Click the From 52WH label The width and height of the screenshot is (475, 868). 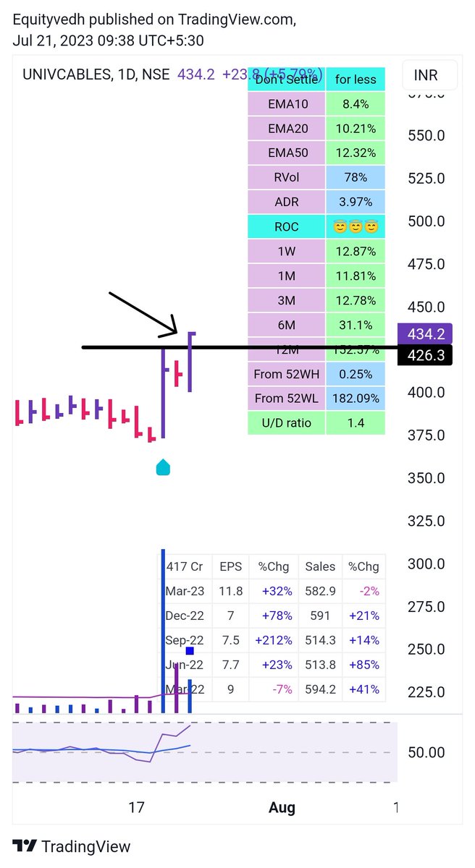tap(287, 375)
